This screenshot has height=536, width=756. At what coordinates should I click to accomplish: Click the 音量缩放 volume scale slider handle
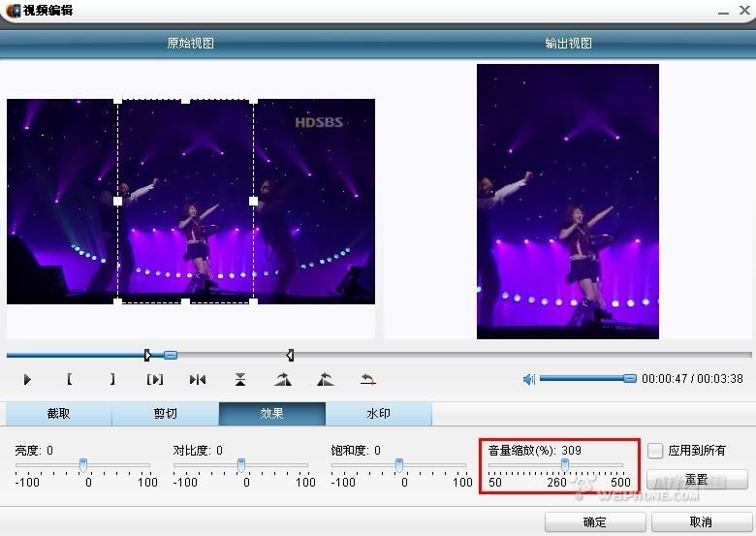564,465
